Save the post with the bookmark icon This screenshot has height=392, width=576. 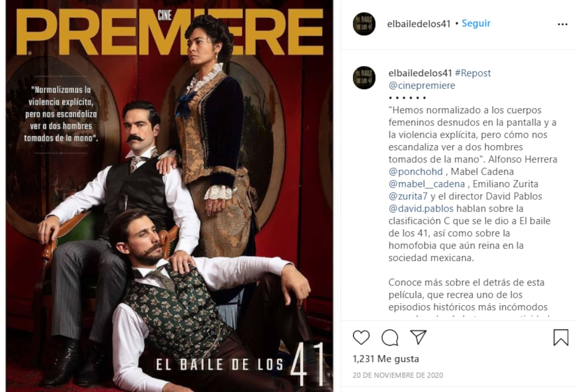[561, 337]
